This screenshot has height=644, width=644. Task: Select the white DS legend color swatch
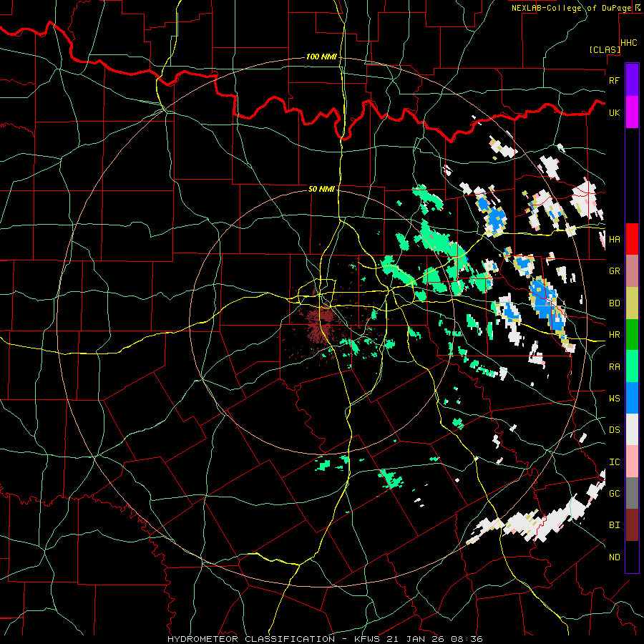tap(632, 429)
